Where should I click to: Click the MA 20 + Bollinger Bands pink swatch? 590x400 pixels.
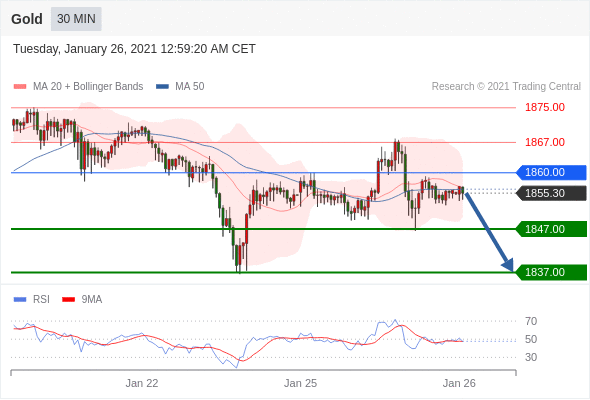tap(20, 87)
